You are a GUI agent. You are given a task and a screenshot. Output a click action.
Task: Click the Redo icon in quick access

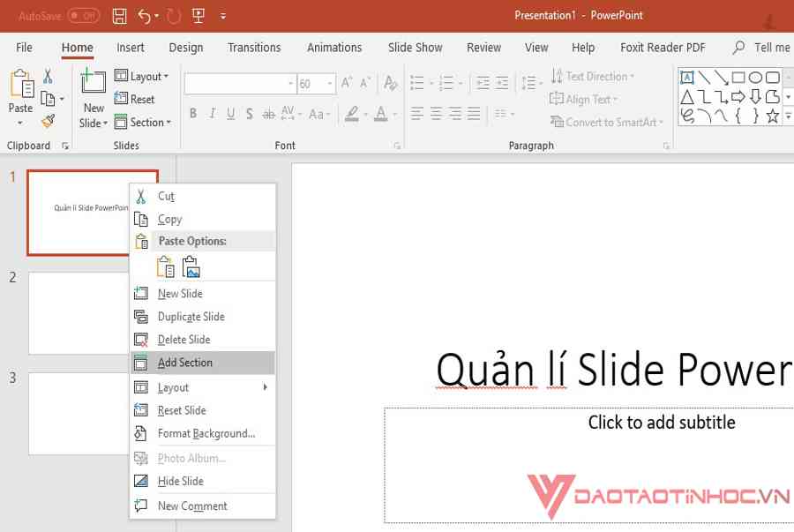(x=173, y=16)
